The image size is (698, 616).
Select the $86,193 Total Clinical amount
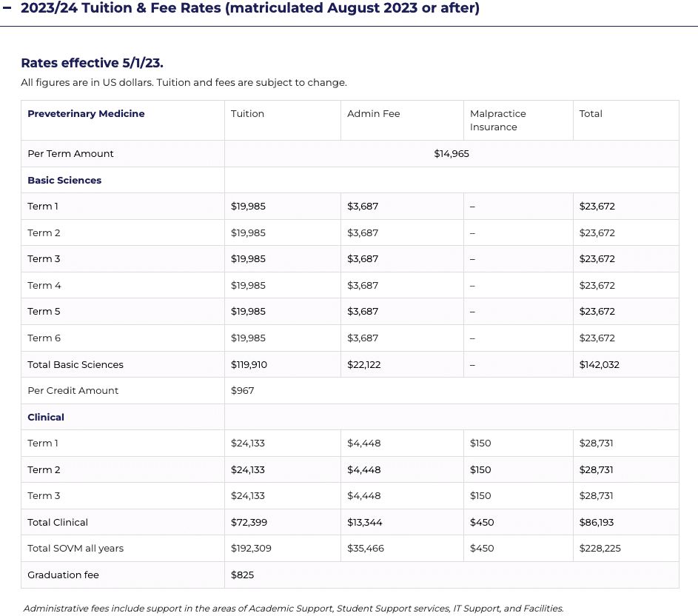click(x=597, y=523)
